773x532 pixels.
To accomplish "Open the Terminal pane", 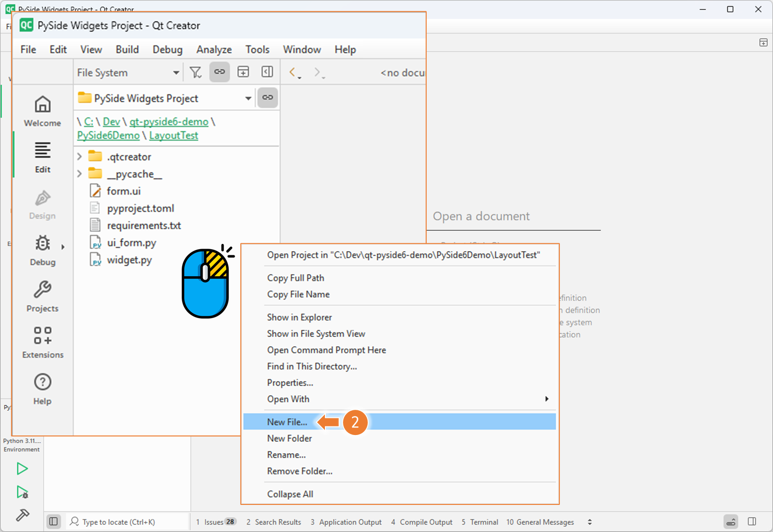I will click(x=479, y=522).
